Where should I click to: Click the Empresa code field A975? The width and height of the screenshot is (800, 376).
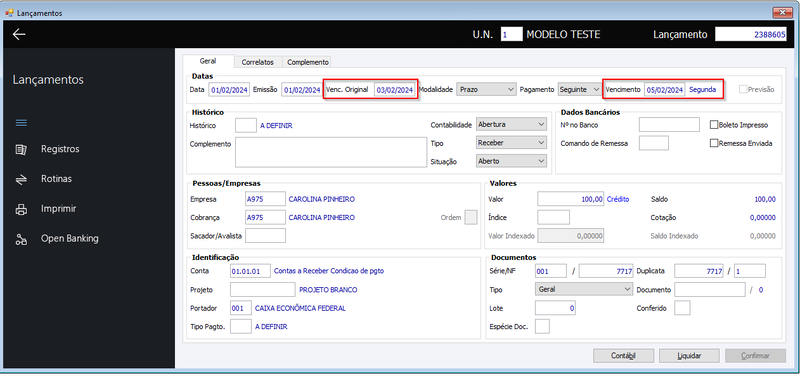point(265,199)
